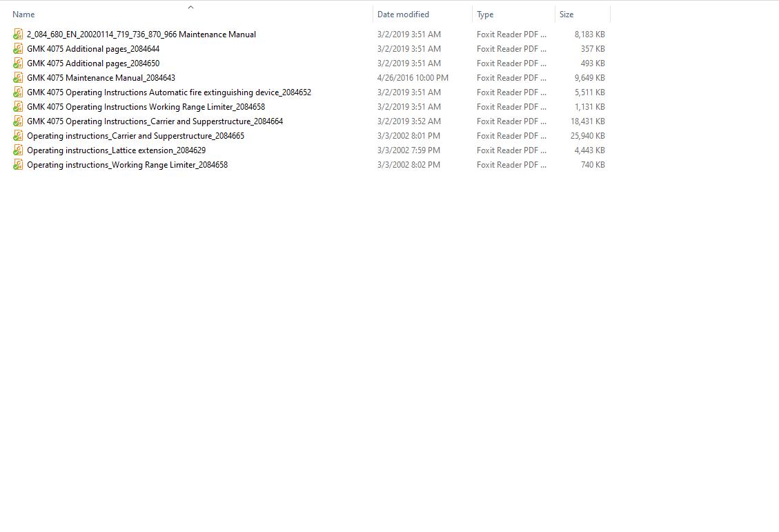The image size is (779, 532).
Task: Select Operating instructions_Lattice extension_2084629
Action: 116,150
